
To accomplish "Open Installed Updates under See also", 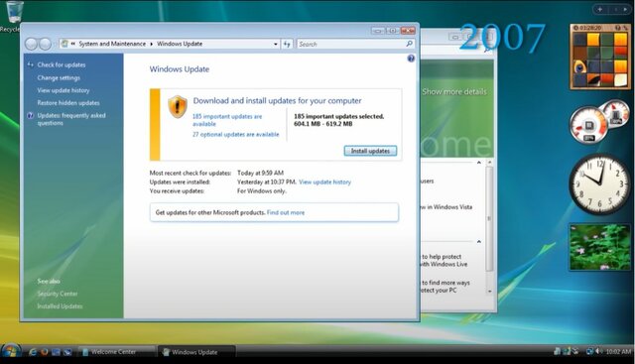I will 60,306.
